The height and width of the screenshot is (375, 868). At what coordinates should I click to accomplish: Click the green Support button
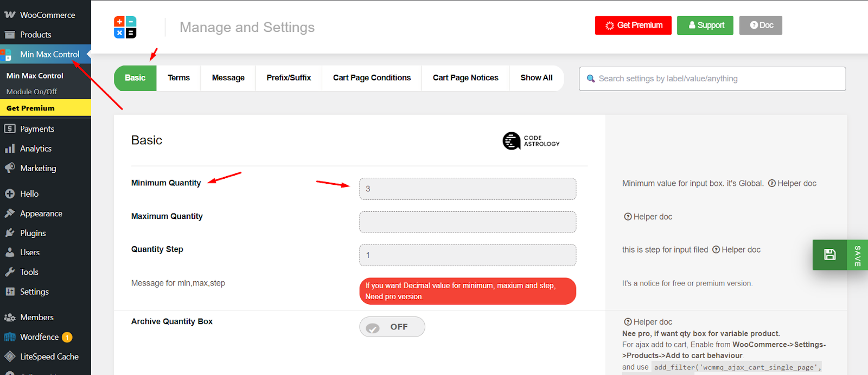[705, 25]
